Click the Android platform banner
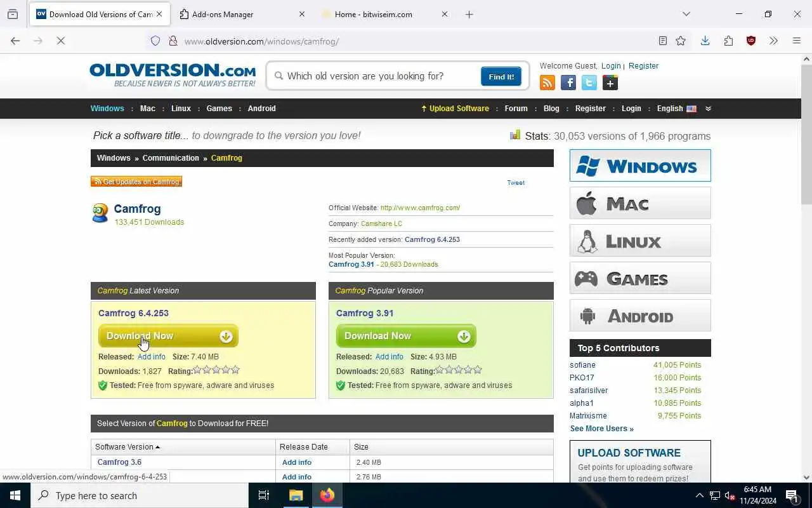This screenshot has width=812, height=508. click(640, 316)
